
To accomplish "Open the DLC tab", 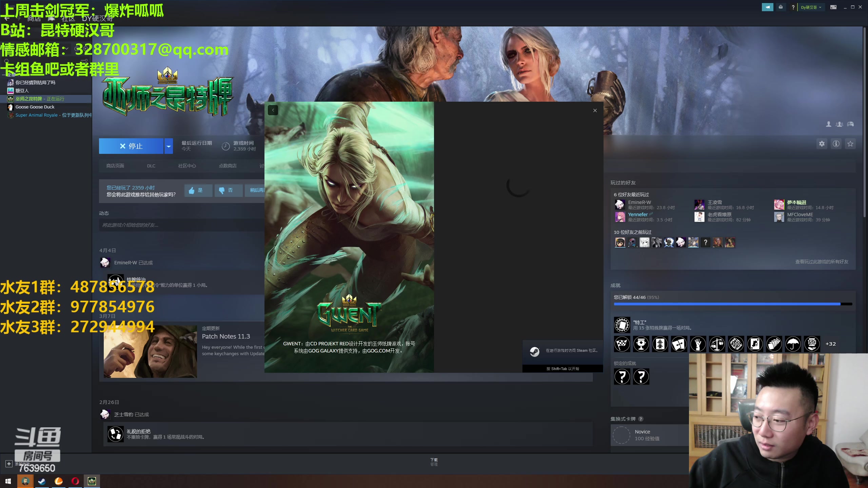I will (x=151, y=166).
